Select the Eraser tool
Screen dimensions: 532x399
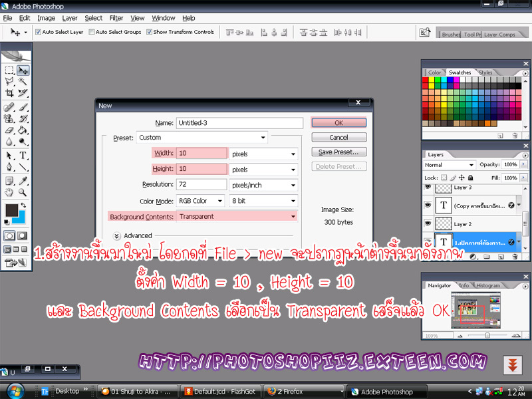tap(9, 130)
